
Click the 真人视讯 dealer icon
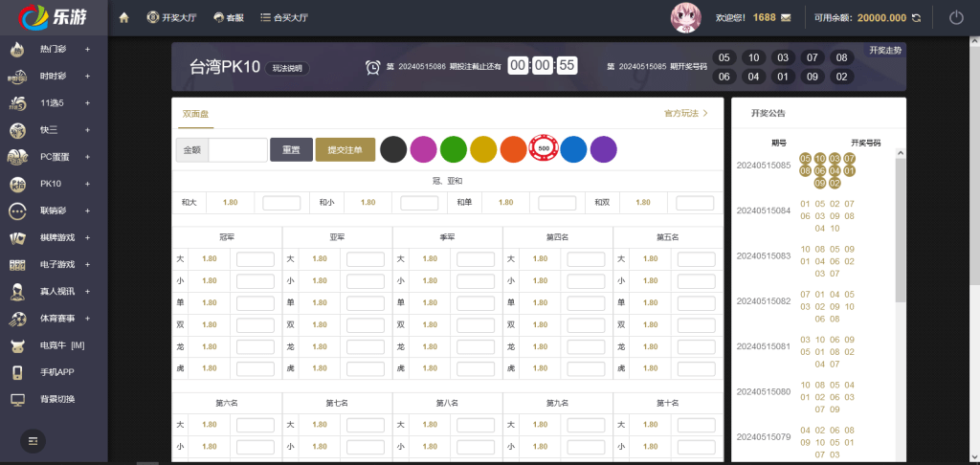[x=17, y=292]
